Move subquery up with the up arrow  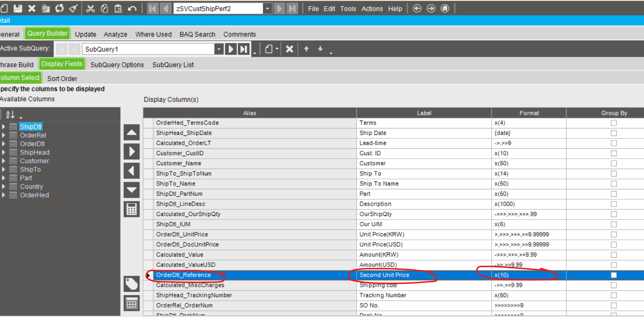coord(306,49)
